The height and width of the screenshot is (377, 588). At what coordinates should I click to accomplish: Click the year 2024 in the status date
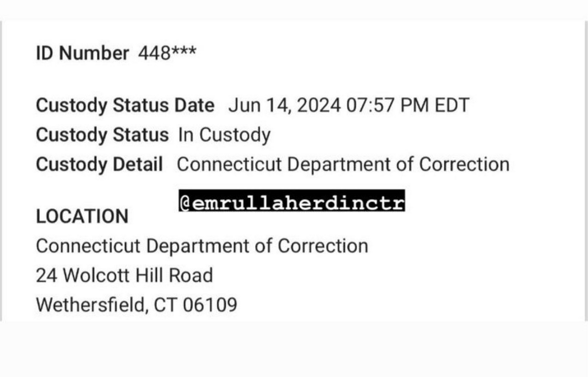319,105
